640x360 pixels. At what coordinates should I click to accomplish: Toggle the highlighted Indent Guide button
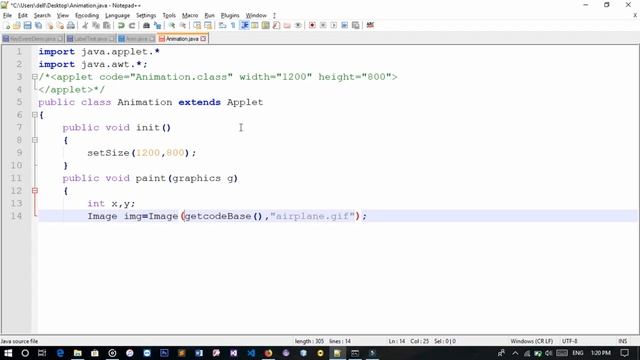pyautogui.click(x=244, y=25)
